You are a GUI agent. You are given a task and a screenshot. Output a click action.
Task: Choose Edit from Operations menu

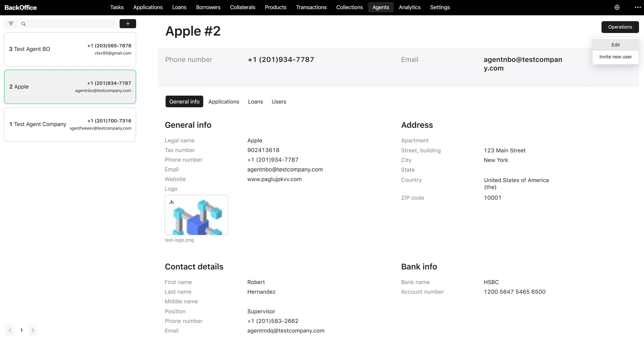pos(615,45)
